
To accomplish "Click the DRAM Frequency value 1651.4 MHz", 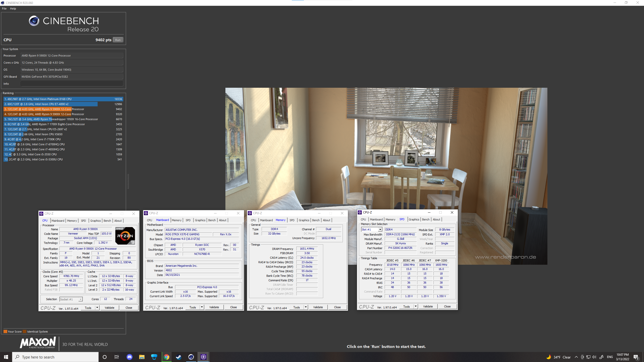I will (x=307, y=249).
